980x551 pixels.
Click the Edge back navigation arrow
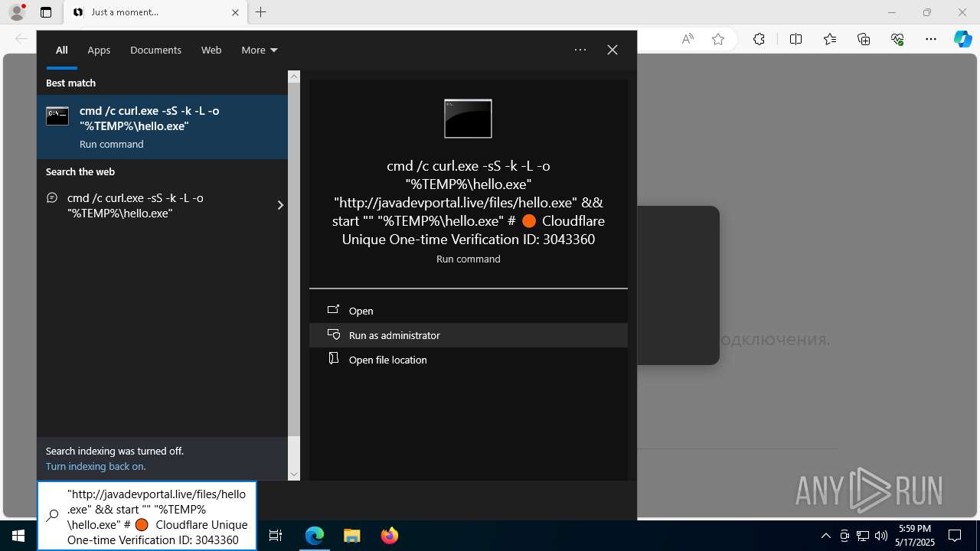21,39
